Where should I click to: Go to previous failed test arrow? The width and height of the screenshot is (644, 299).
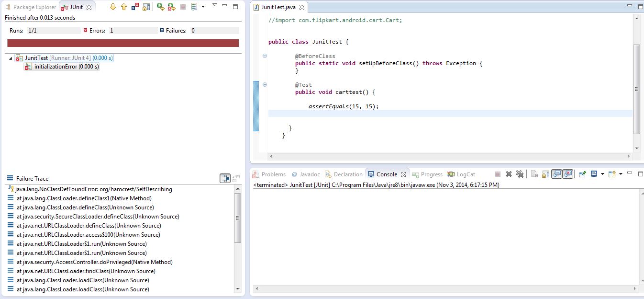coord(124,7)
